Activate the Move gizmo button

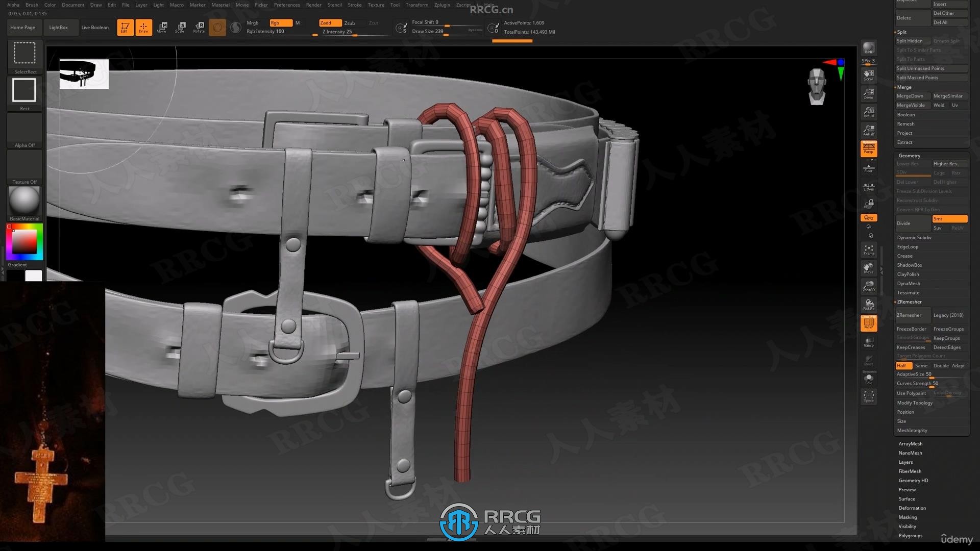(x=162, y=27)
